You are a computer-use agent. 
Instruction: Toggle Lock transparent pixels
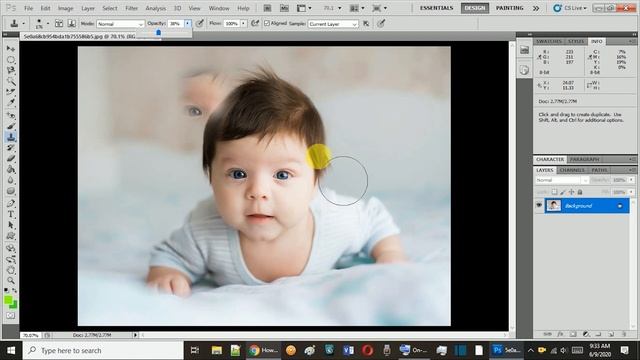coord(554,192)
